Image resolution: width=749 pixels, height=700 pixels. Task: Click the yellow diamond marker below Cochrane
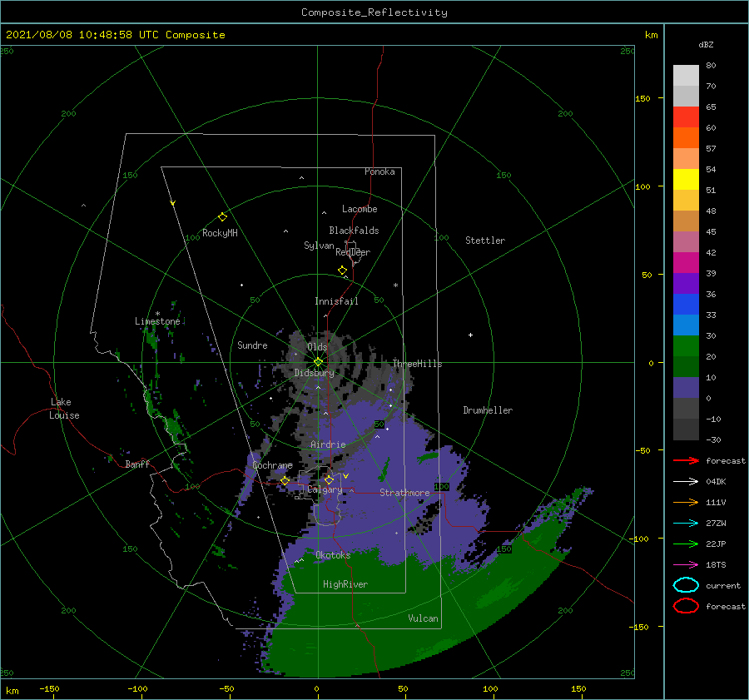[285, 481]
